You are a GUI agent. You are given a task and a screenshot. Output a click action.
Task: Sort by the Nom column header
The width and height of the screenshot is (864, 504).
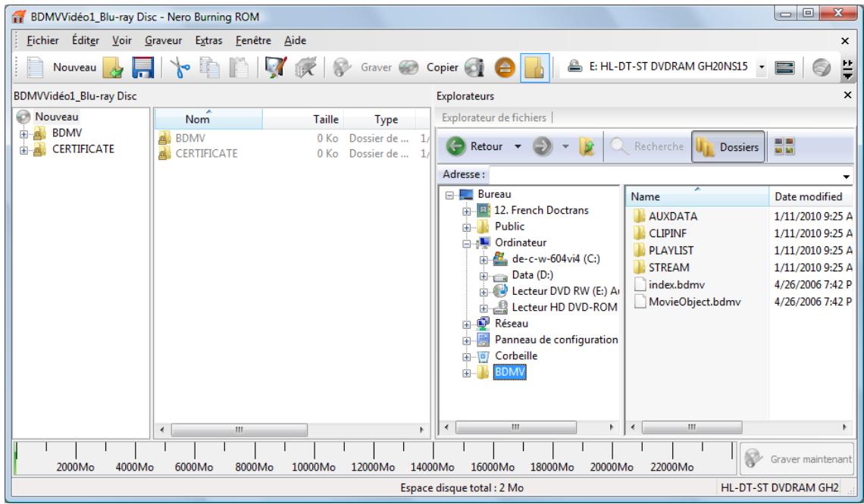pos(208,119)
